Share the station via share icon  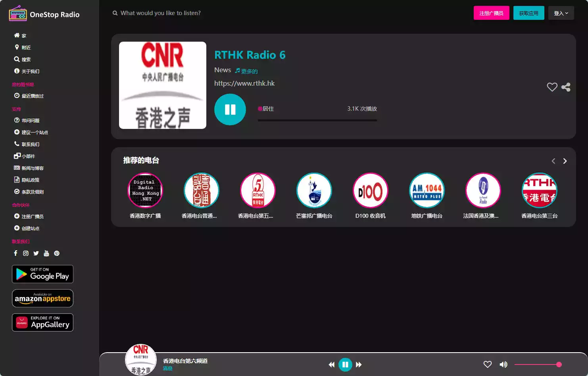point(566,87)
